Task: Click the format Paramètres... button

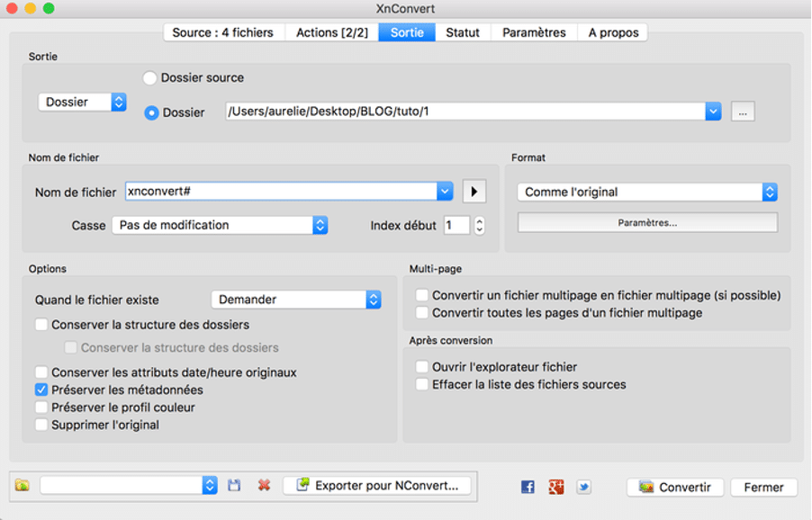Action: 647,223
